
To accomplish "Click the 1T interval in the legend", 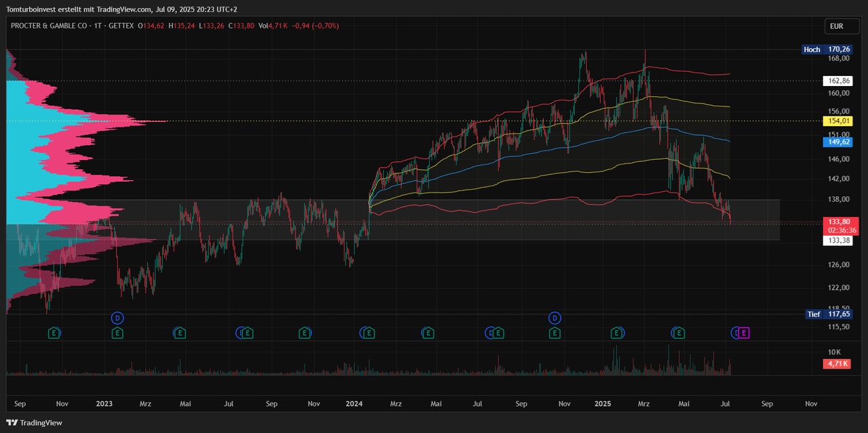I will (x=97, y=26).
